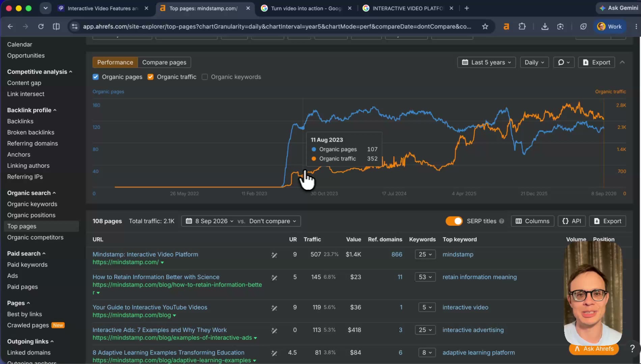Open Organic keywords in the sidebar
Image resolution: width=641 pixels, height=364 pixels.
32,204
